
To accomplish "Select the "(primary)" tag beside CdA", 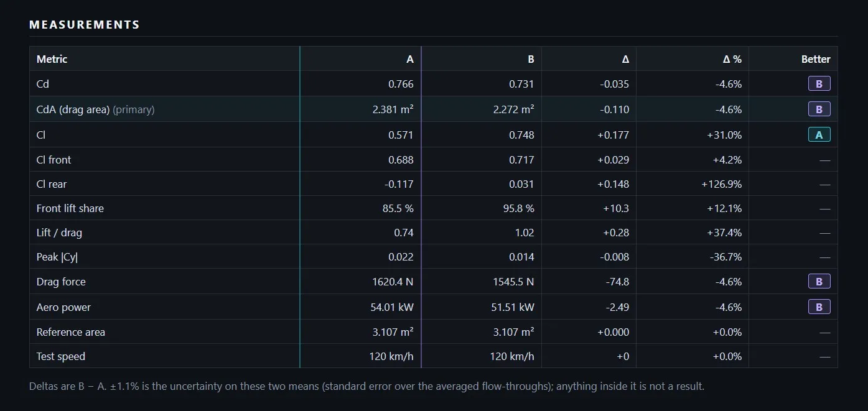I will tap(134, 109).
